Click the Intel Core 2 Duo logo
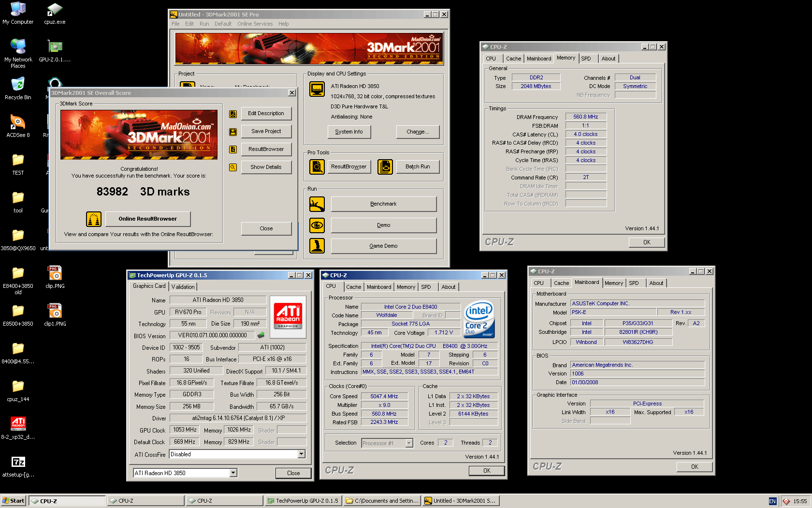Viewport: 812px width, 508px height. tap(479, 320)
